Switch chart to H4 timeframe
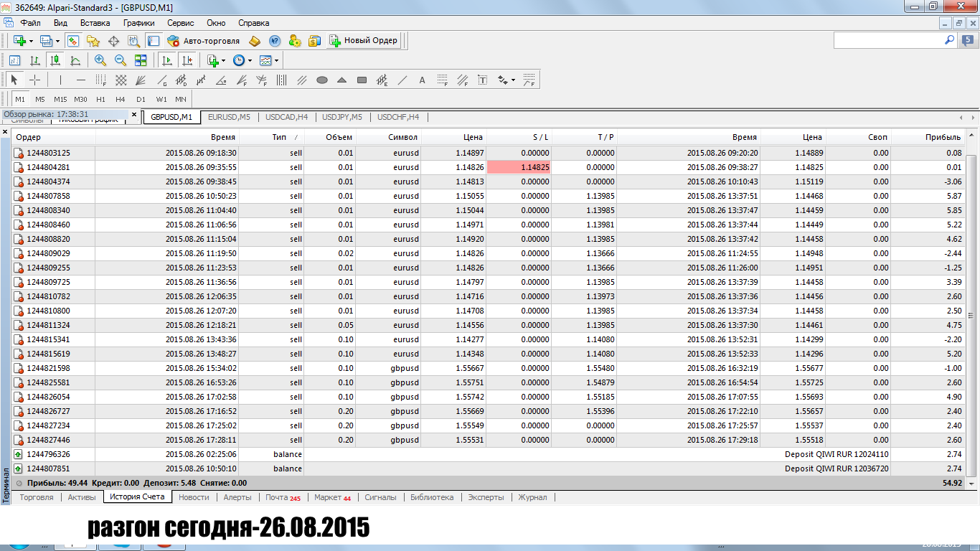This screenshot has height=551, width=980. pos(121,99)
